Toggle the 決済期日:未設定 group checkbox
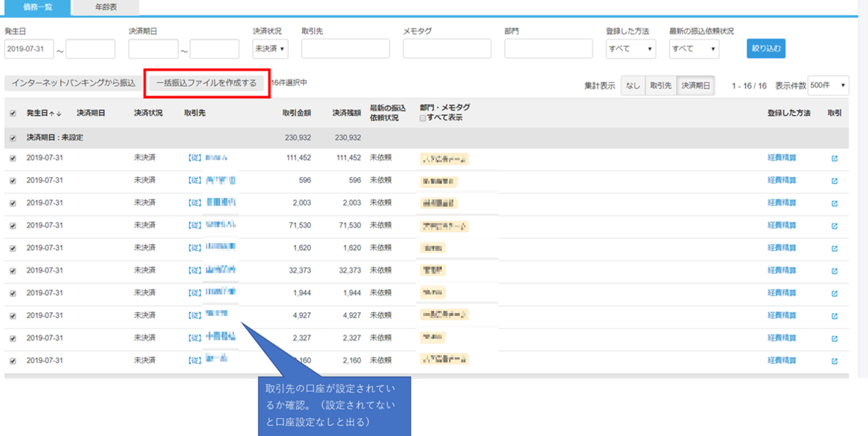 coord(12,137)
